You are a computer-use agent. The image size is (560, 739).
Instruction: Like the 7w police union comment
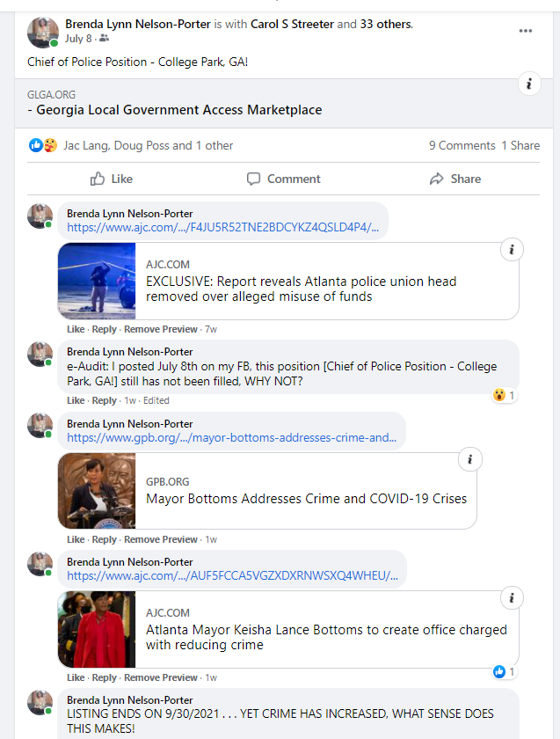(x=76, y=329)
